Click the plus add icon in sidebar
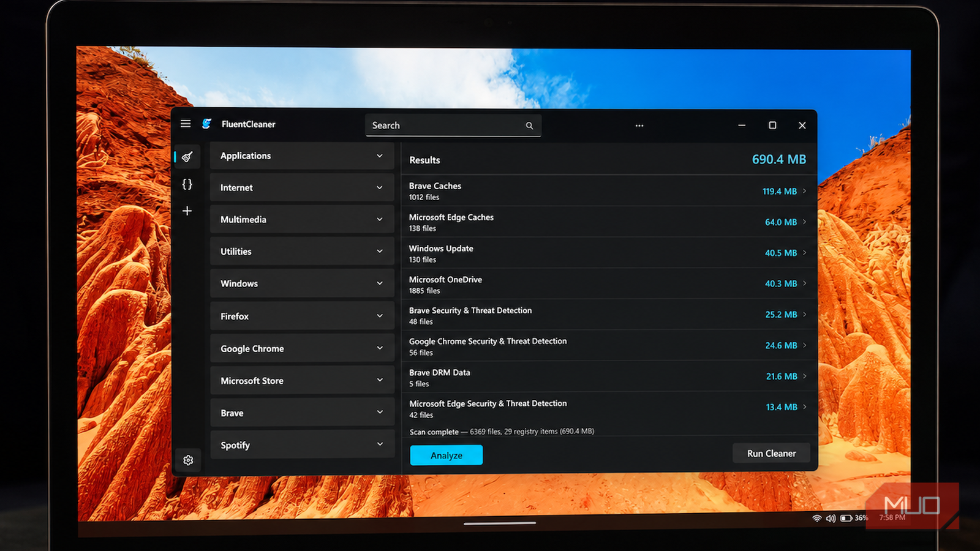This screenshot has height=551, width=980. [187, 211]
